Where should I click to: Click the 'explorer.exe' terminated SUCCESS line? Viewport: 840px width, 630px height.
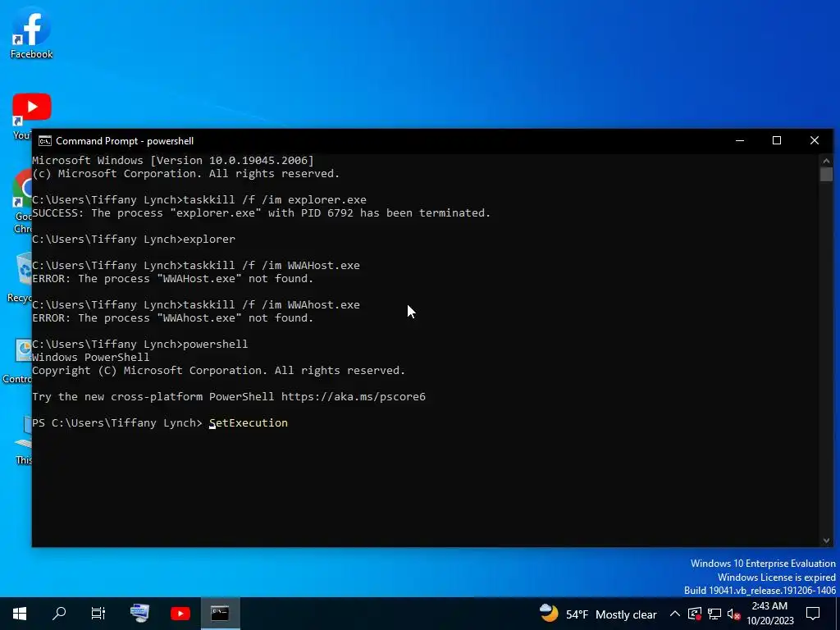point(262,213)
